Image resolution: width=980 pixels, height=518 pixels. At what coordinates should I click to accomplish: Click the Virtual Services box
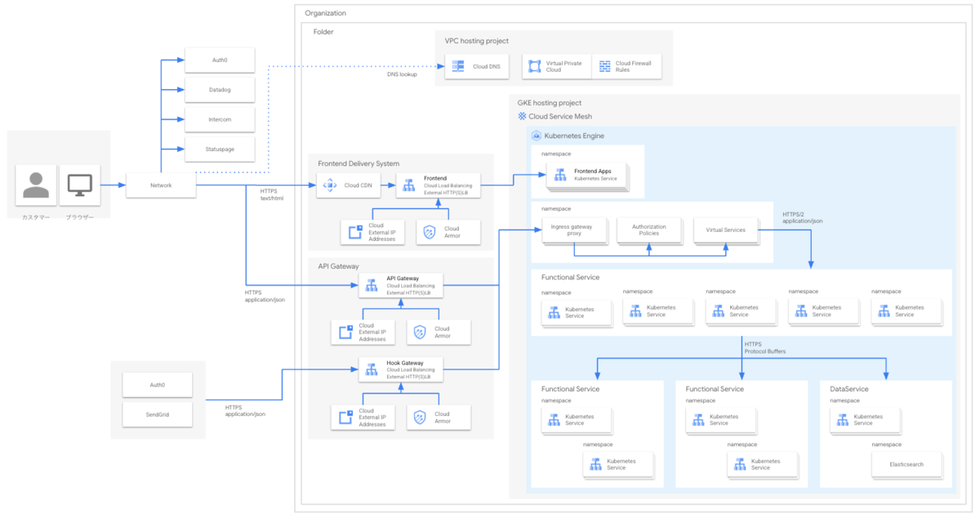(724, 230)
